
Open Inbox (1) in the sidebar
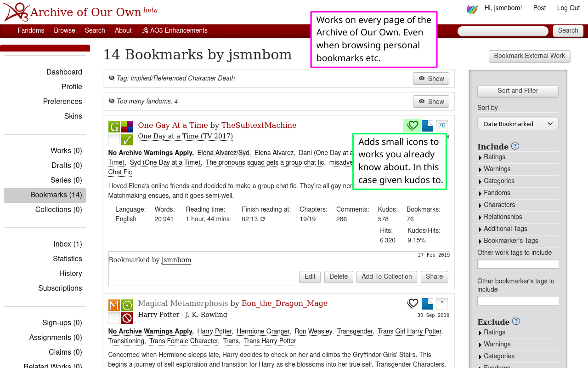(x=68, y=244)
